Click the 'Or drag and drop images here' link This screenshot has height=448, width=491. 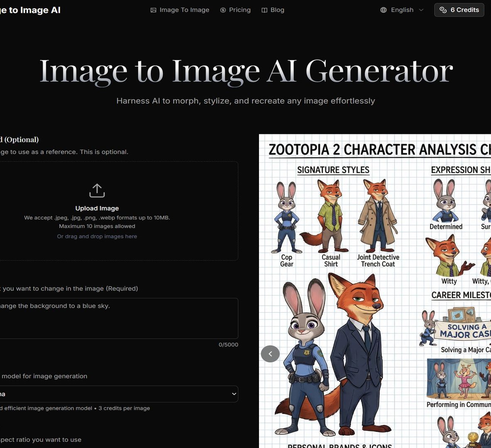click(97, 236)
